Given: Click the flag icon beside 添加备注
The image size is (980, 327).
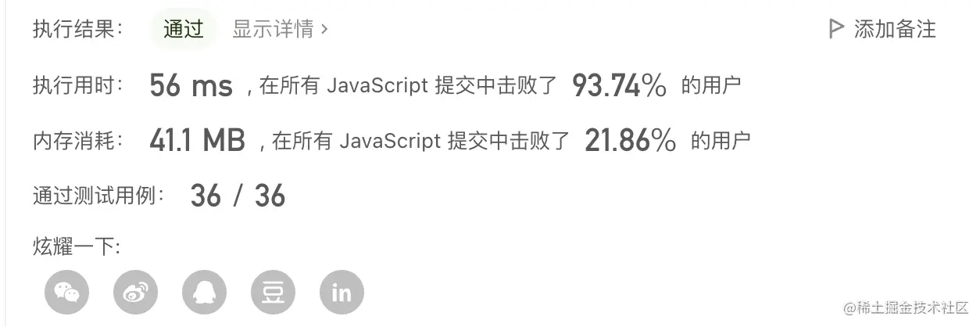Looking at the screenshot, I should click(836, 30).
